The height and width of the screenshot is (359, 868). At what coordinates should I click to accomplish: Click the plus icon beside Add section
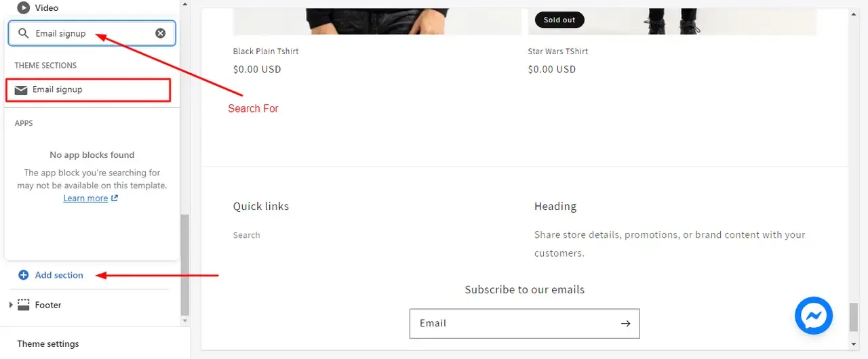click(x=24, y=275)
